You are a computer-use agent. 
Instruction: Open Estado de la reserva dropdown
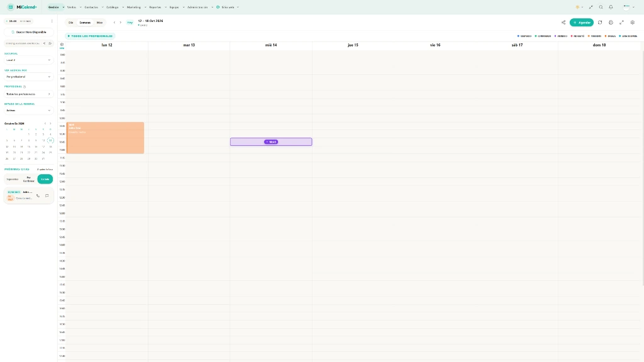pos(28,111)
